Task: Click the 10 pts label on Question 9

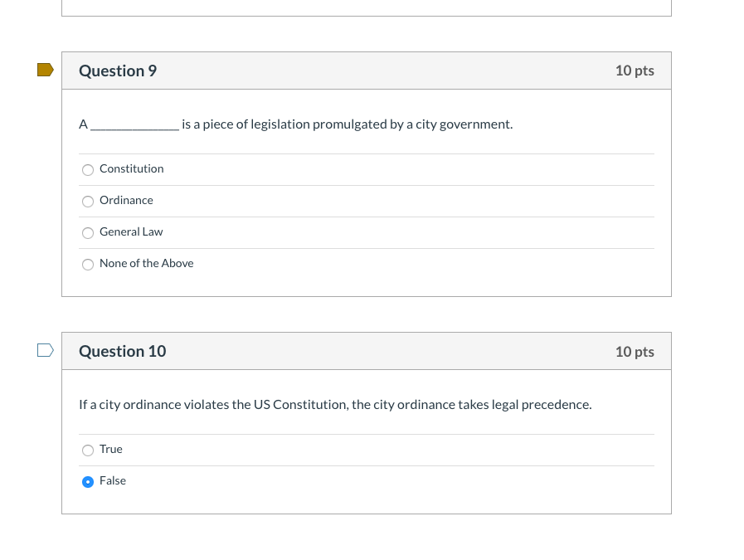Action: [x=635, y=71]
